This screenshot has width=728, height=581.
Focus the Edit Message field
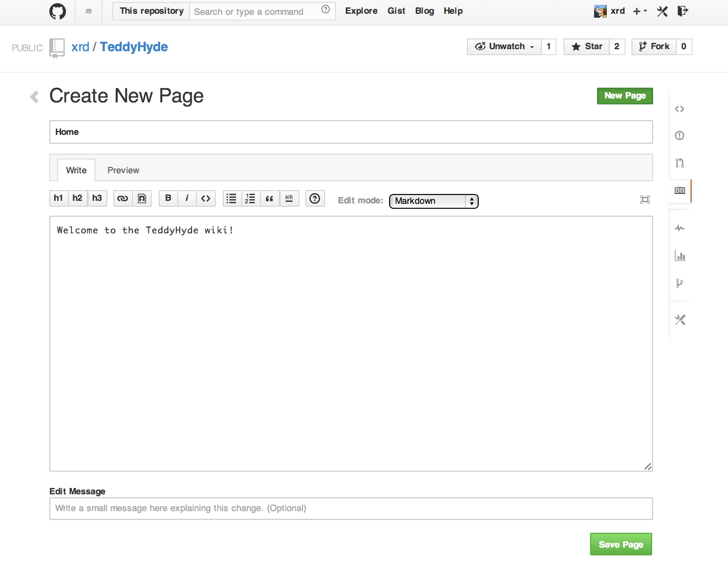(351, 509)
